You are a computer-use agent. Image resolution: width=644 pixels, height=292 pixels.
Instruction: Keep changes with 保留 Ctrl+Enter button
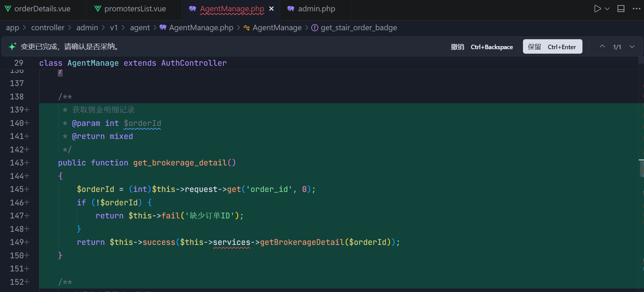[553, 46]
